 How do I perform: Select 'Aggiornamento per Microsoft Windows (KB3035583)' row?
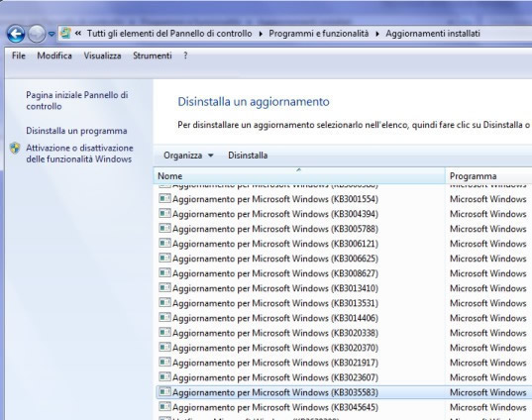point(344,392)
